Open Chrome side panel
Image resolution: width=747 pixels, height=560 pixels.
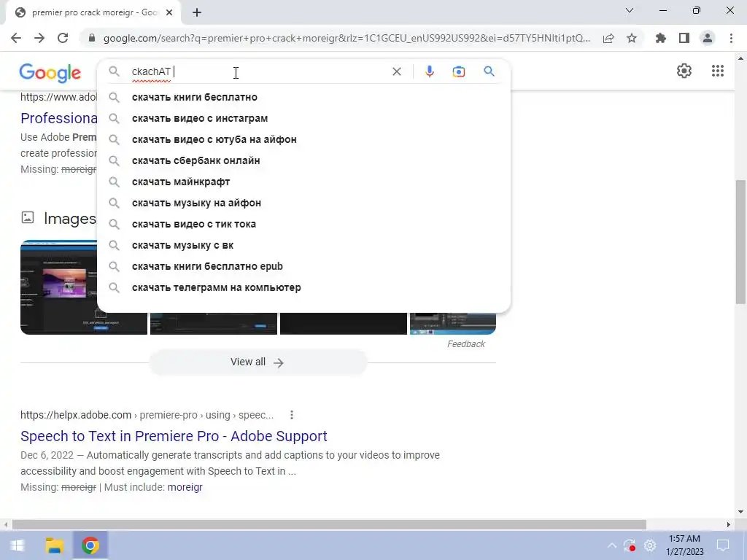684,38
